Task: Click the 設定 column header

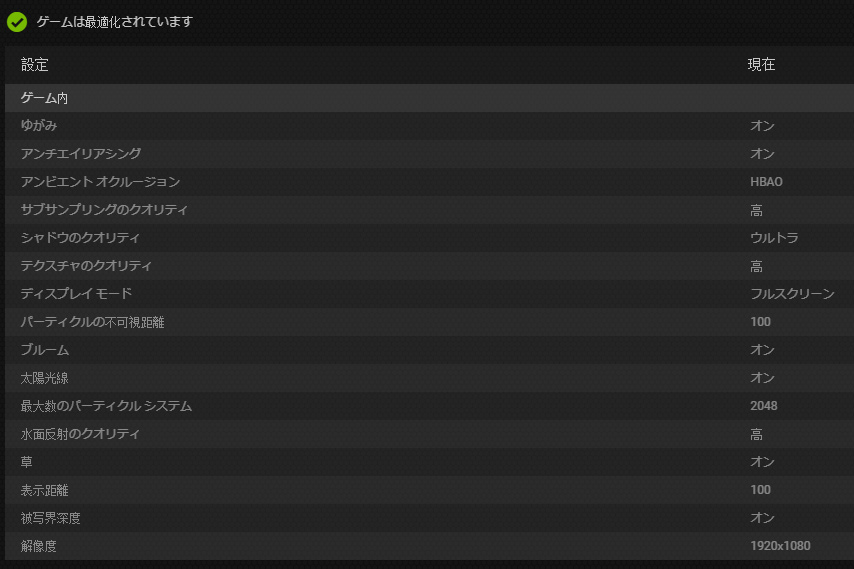Action: click(x=35, y=65)
